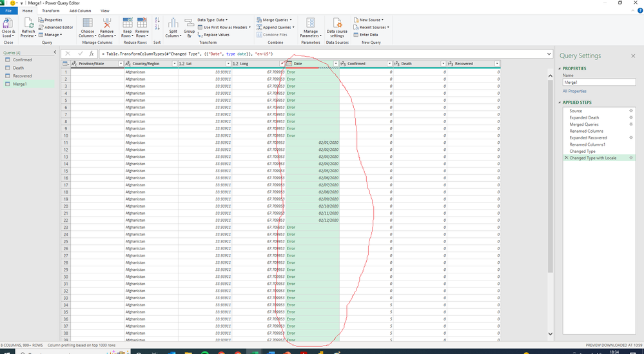Open the Expanded Death step settings gear
The image size is (644, 354).
pos(631,117)
